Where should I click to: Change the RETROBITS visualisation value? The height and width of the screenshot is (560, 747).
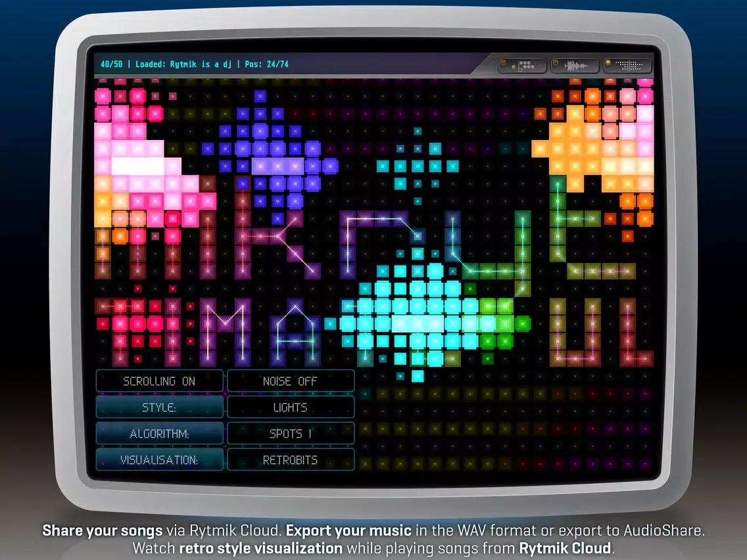pyautogui.click(x=291, y=459)
